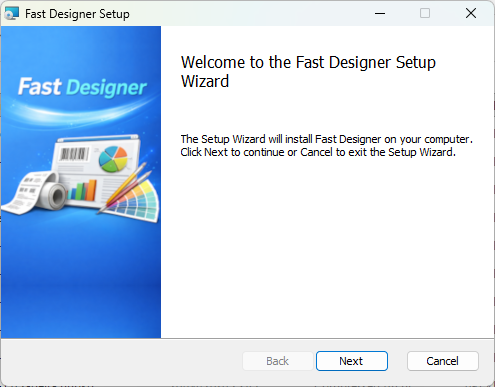Close the Fast Designer Setup window
This screenshot has height=387, width=495.
(x=471, y=13)
